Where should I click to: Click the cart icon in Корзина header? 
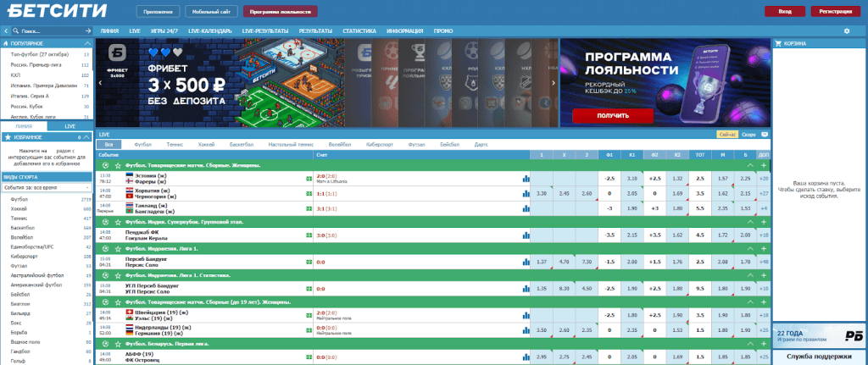point(778,43)
